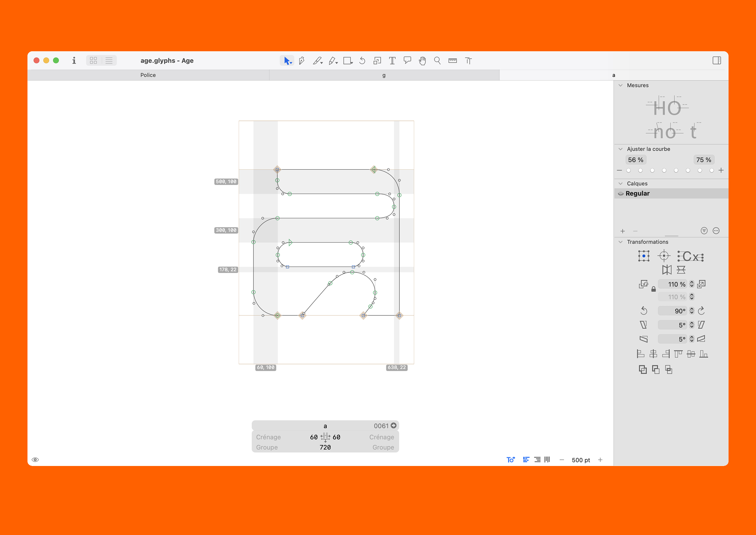The image size is (756, 535).
Task: Add a new layer with plus button
Action: 623,231
